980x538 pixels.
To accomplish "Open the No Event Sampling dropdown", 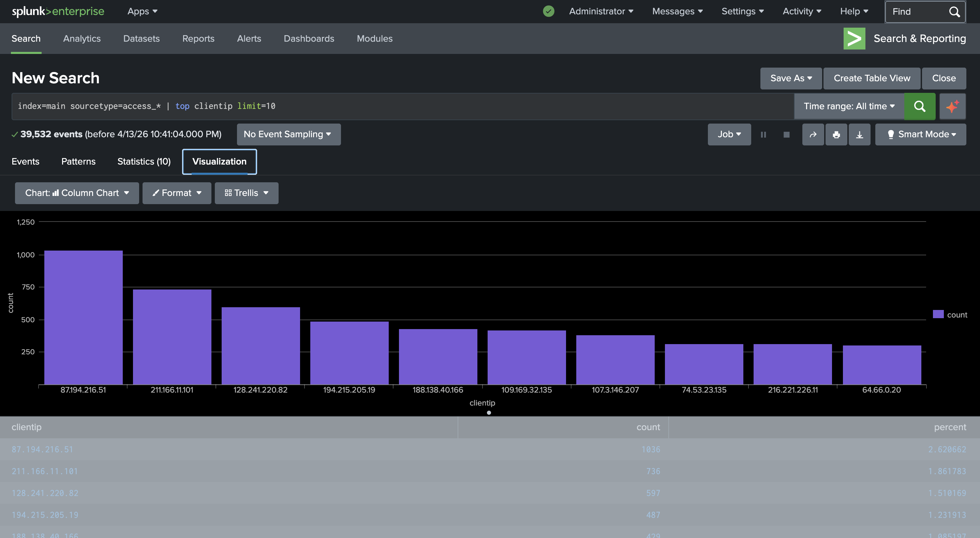I will tap(288, 134).
